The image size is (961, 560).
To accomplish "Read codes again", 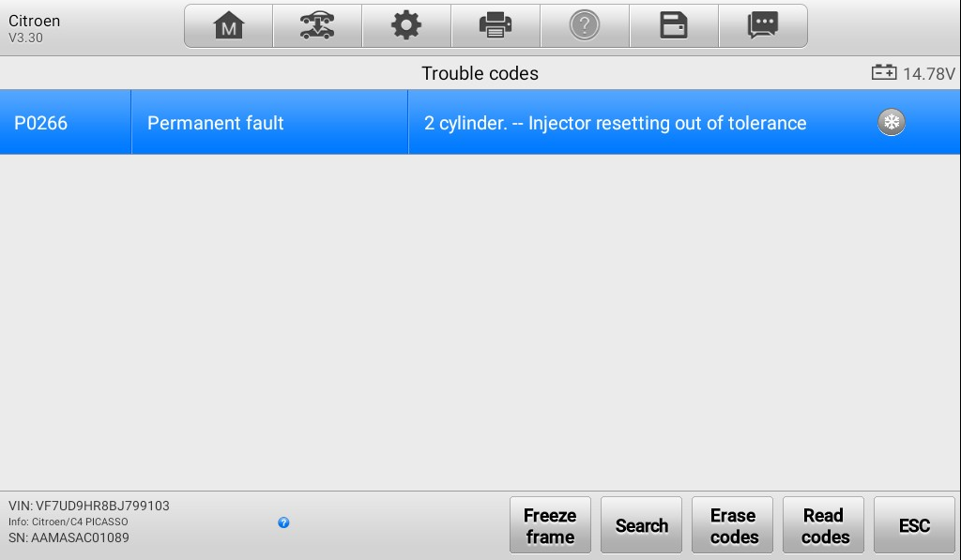I will (823, 525).
